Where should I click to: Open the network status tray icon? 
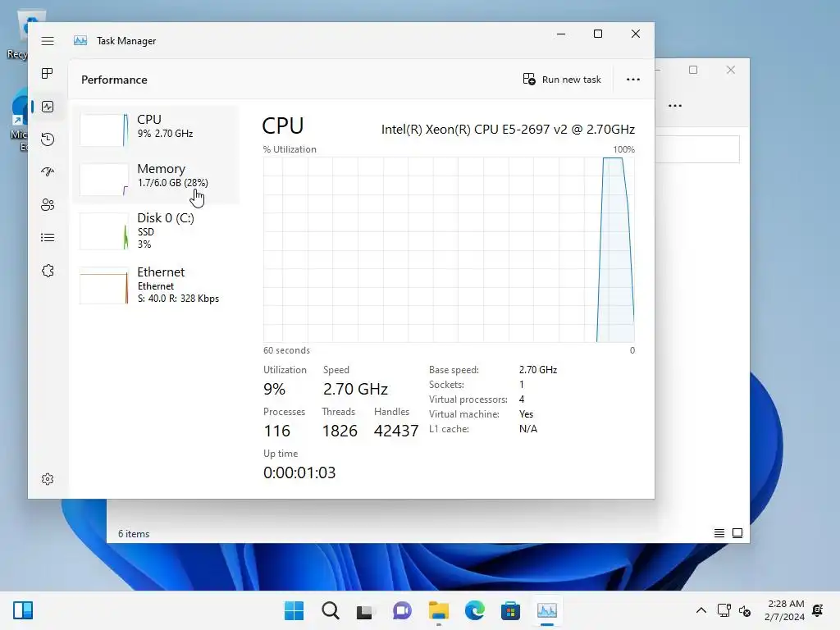click(x=724, y=610)
